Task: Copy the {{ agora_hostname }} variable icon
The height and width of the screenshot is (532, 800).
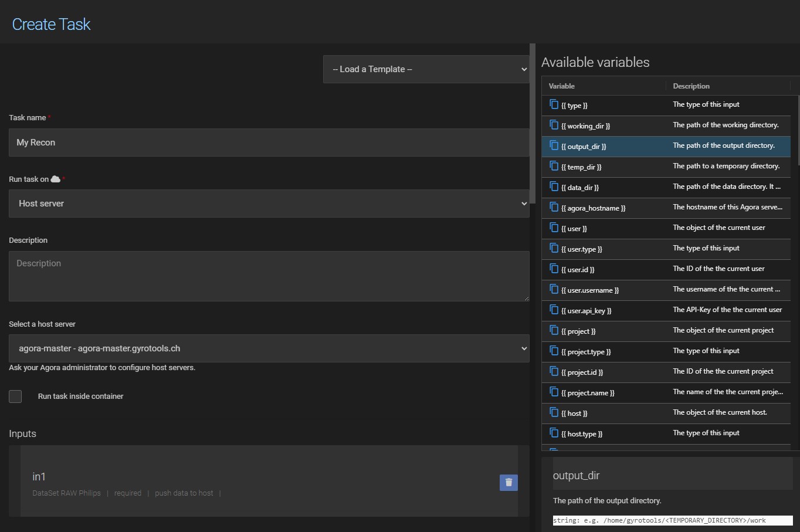Action: [554, 207]
